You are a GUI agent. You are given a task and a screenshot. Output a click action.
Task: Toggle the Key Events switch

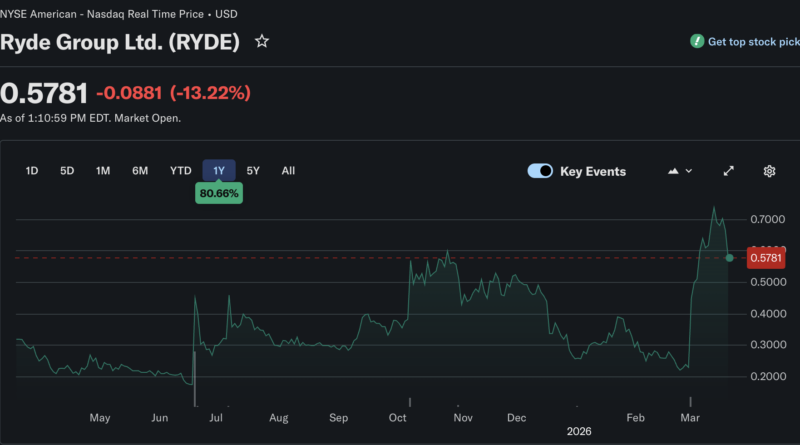click(x=540, y=171)
